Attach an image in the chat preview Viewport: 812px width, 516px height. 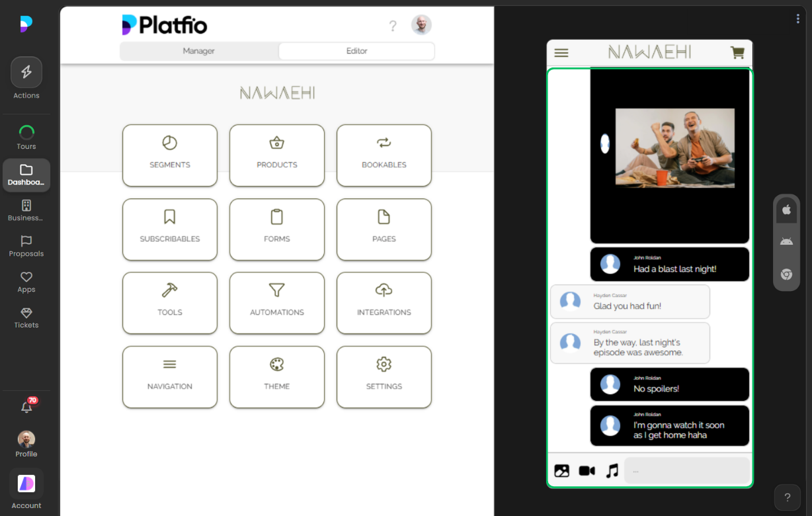pos(561,470)
